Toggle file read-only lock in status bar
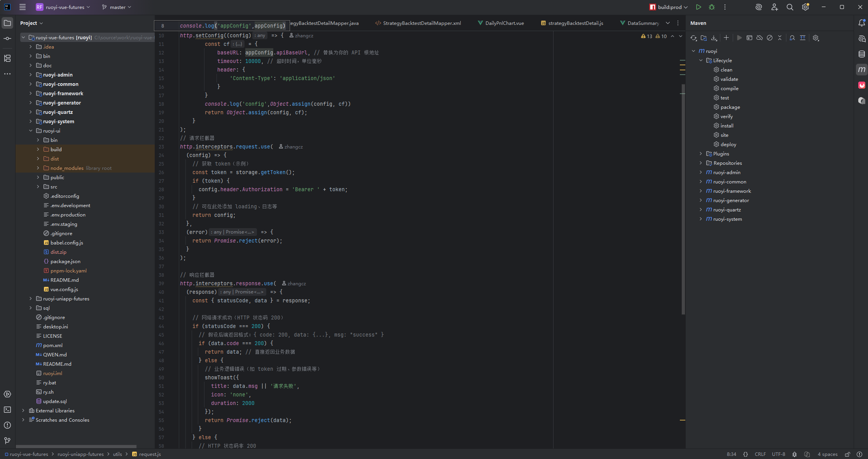Image resolution: width=868 pixels, height=459 pixels. tap(848, 454)
